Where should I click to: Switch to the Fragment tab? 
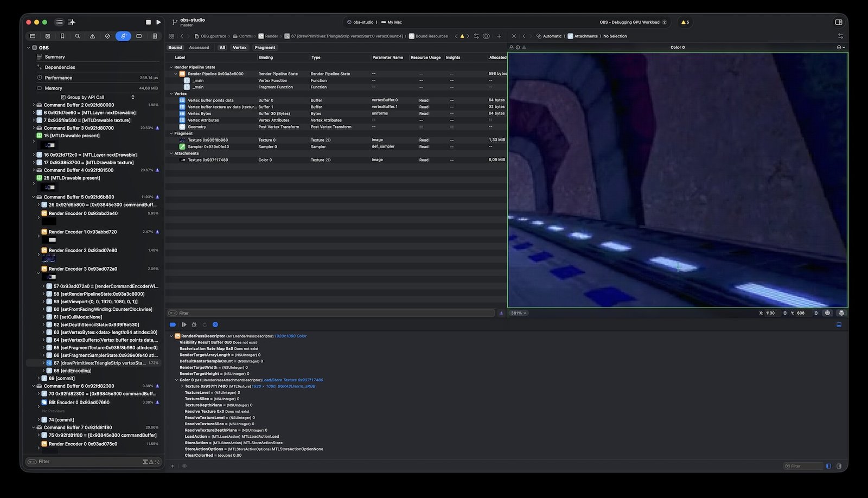[265, 47]
